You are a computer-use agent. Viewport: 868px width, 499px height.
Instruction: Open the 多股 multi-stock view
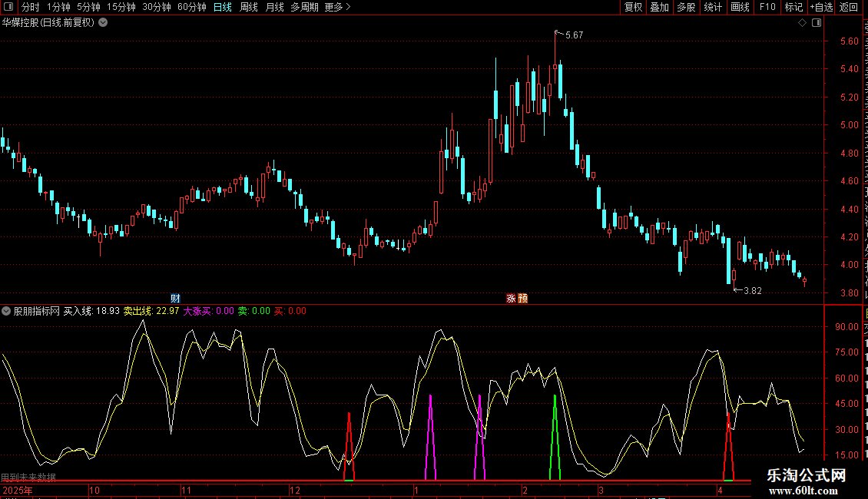pos(687,7)
